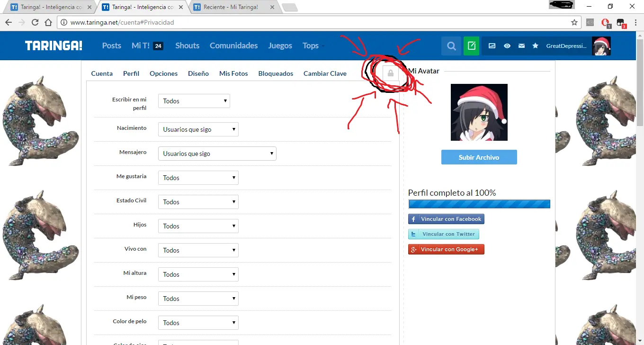This screenshot has width=644, height=345.
Task: Open the Me gustaria dropdown
Action: tap(198, 178)
